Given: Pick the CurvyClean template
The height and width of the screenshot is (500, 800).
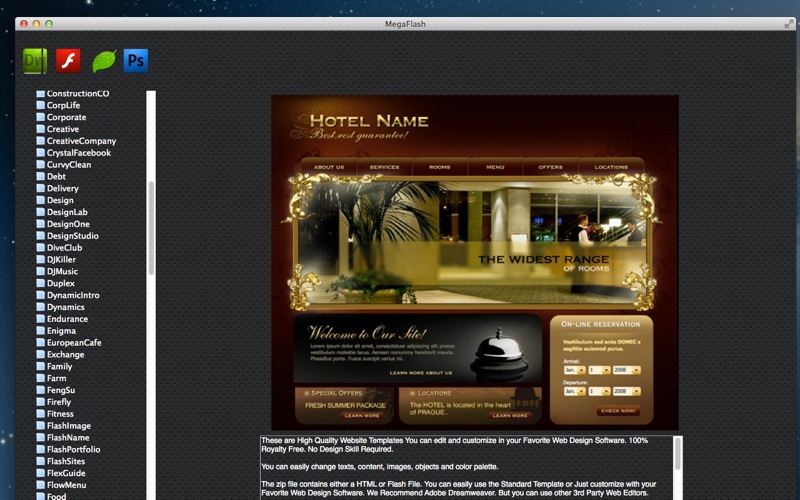Looking at the screenshot, I should tap(64, 164).
